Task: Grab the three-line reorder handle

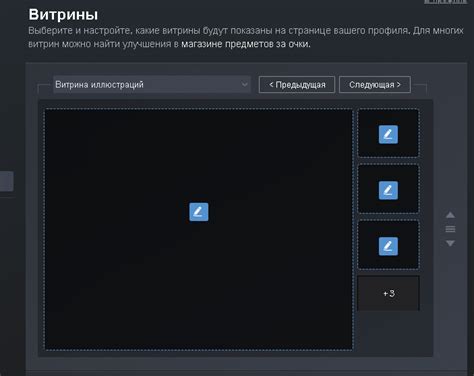Action: point(450,229)
